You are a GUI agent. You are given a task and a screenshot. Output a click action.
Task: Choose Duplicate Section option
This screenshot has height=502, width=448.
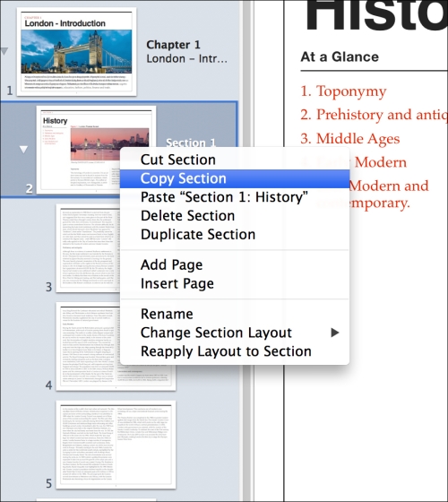(234, 234)
